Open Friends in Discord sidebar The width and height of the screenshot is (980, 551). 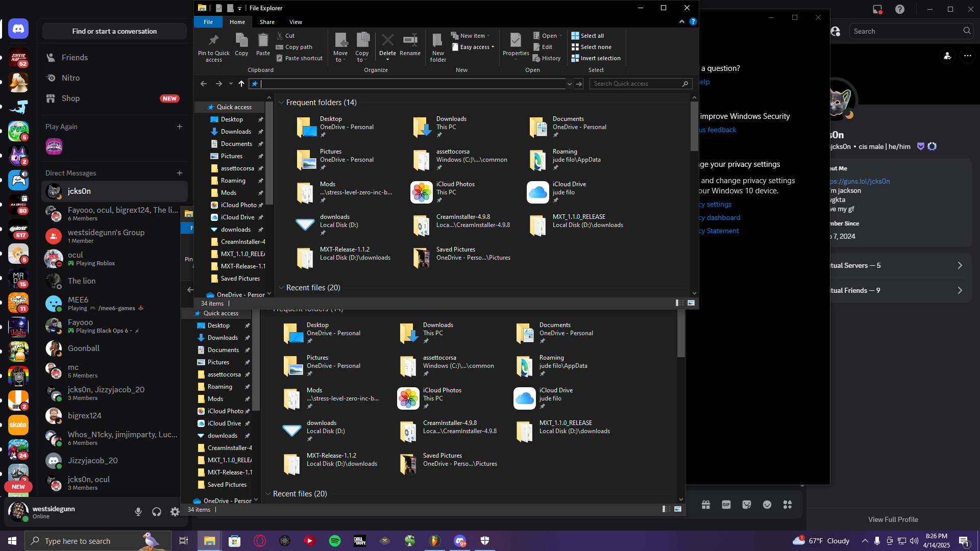click(x=75, y=58)
